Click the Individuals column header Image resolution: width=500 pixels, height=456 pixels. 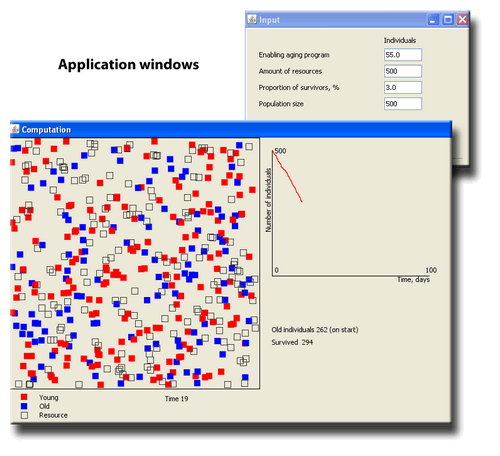(400, 40)
